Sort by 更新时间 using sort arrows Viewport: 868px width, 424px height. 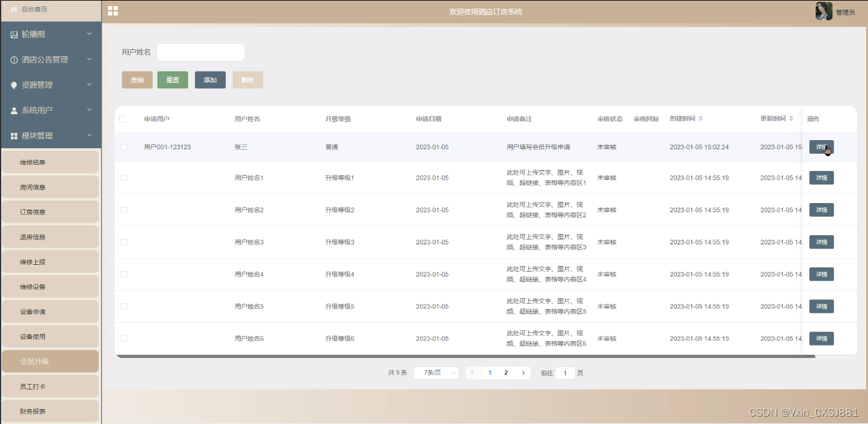pos(792,118)
